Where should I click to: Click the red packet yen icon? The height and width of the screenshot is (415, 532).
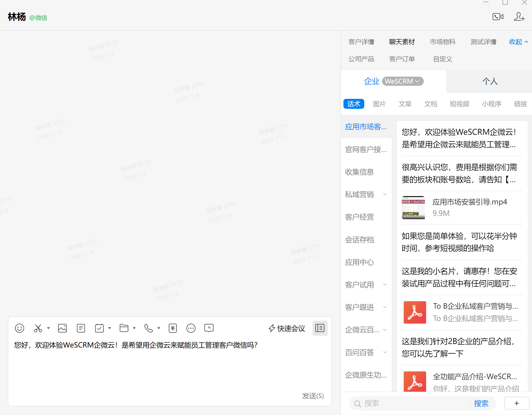pyautogui.click(x=173, y=328)
